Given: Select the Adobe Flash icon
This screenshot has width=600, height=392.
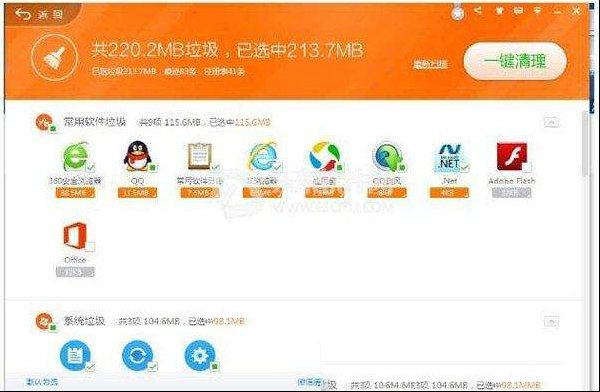Looking at the screenshot, I should tap(512, 156).
